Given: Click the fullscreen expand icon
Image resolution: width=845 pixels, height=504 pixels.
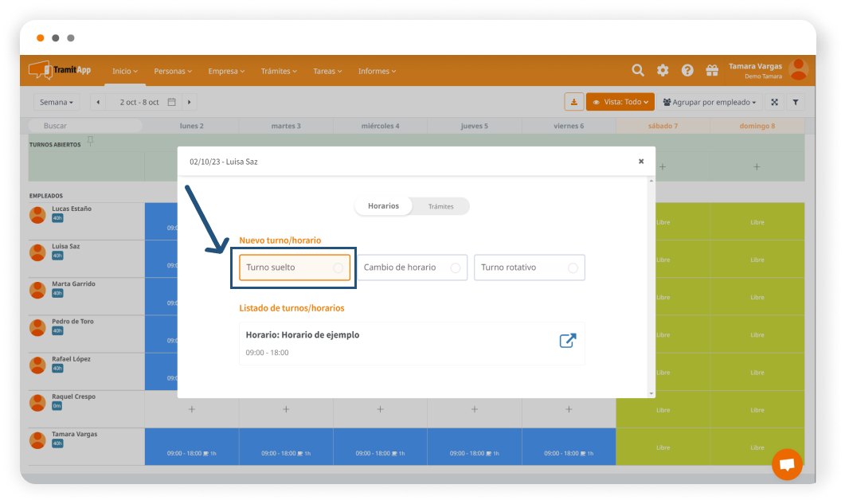Looking at the screenshot, I should tap(774, 102).
